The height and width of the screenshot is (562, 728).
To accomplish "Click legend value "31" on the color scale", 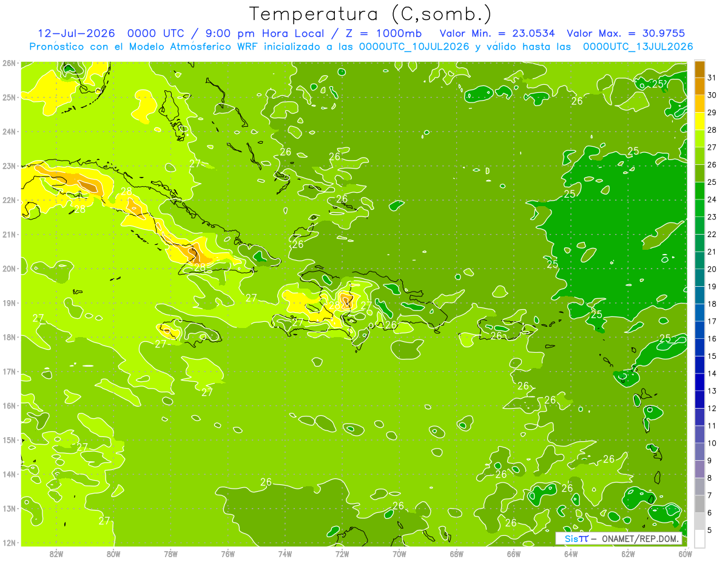I will (712, 78).
